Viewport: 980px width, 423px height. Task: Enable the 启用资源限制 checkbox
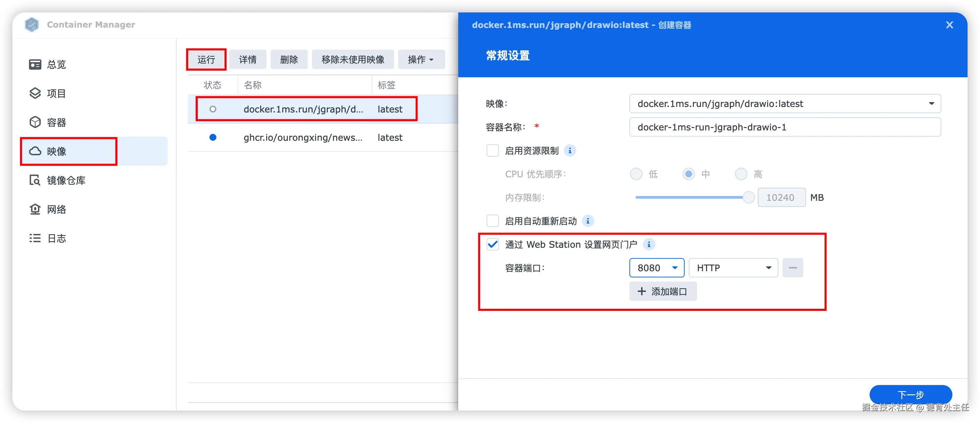point(493,151)
